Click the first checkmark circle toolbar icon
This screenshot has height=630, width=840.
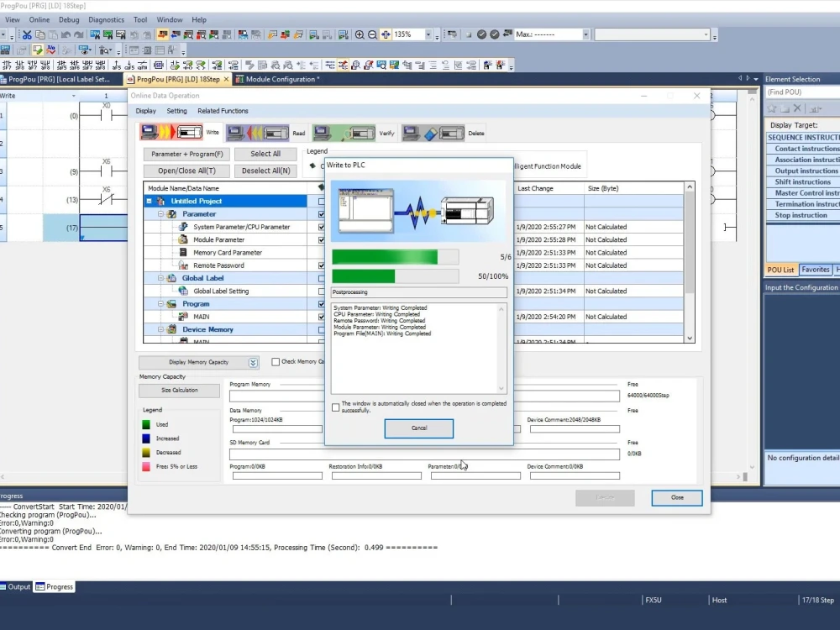tap(481, 34)
